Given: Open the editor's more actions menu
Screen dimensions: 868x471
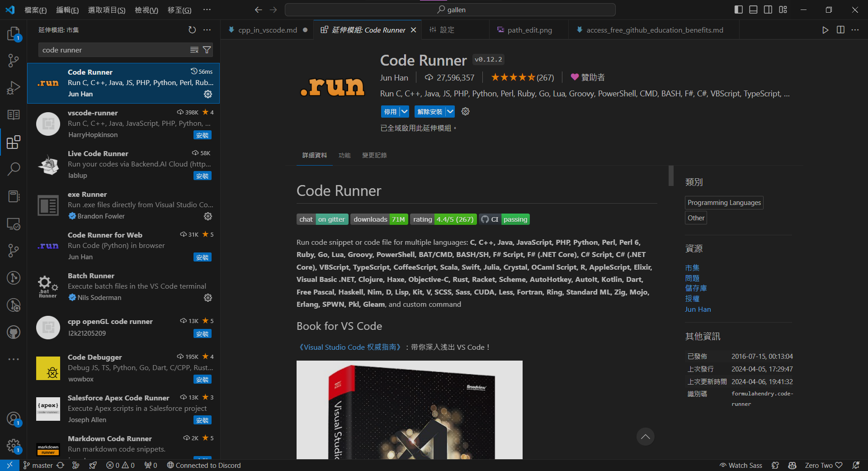Looking at the screenshot, I should pyautogui.click(x=855, y=30).
